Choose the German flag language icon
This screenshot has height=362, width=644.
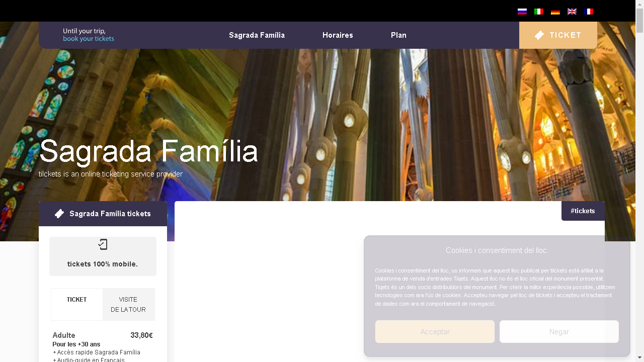point(555,12)
